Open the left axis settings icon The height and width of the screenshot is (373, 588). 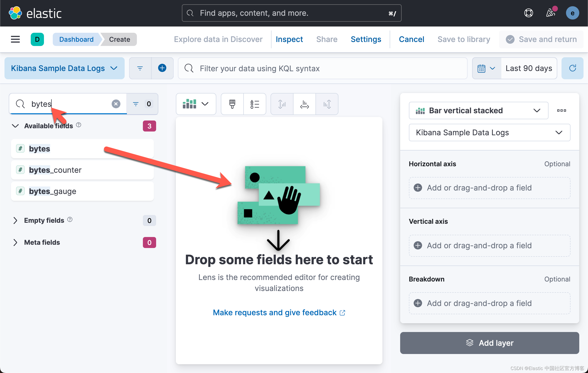[282, 104]
